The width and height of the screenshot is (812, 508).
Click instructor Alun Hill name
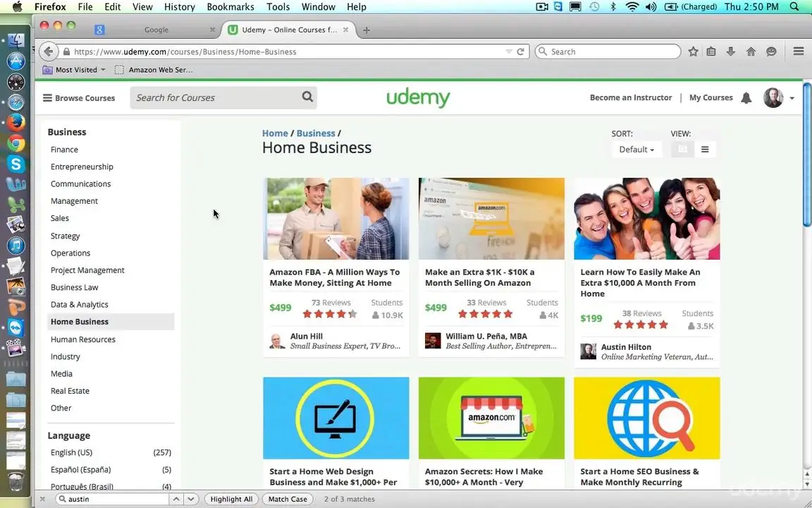pos(307,337)
